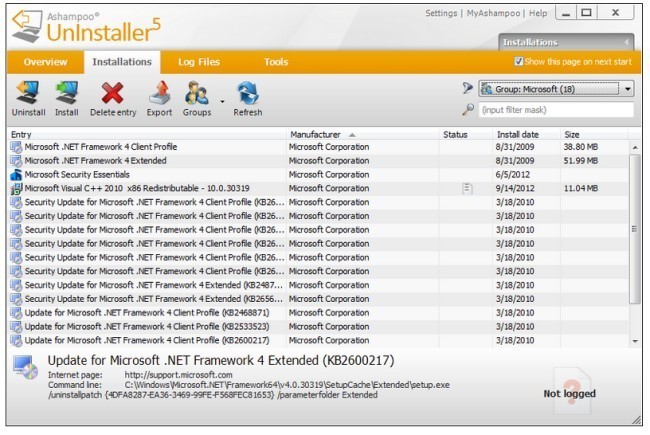Viewport: 650px width, 435px height.
Task: Click the Export toolbar icon
Action: (160, 92)
